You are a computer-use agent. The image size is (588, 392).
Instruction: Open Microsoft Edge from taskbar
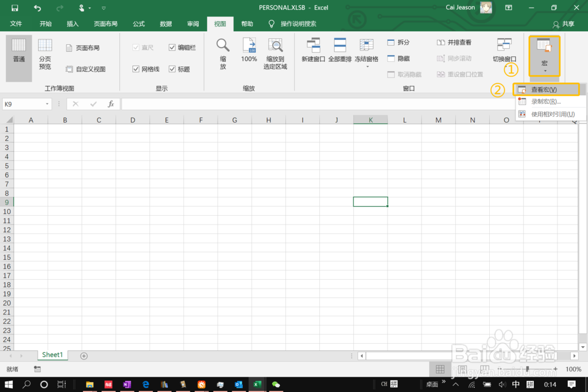click(145, 384)
